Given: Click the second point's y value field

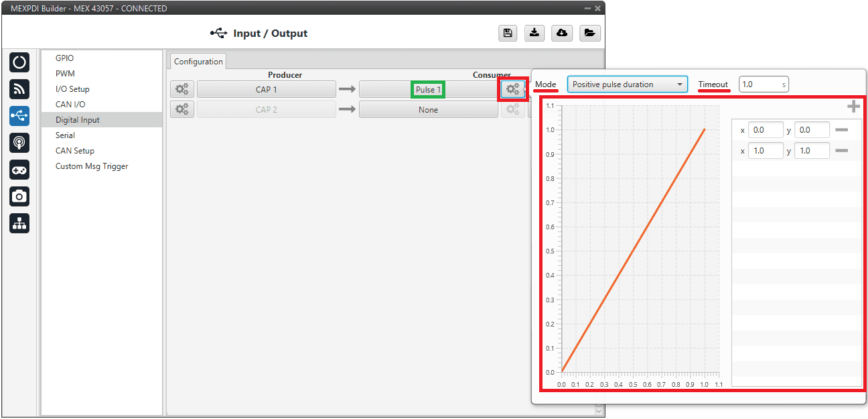Looking at the screenshot, I should click(811, 151).
